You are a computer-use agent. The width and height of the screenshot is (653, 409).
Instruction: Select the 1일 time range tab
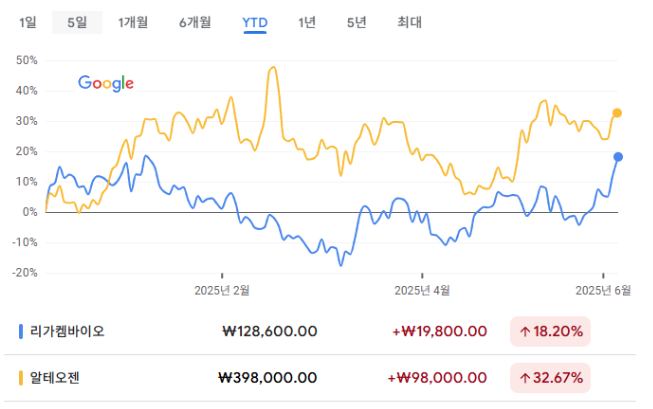(x=28, y=22)
